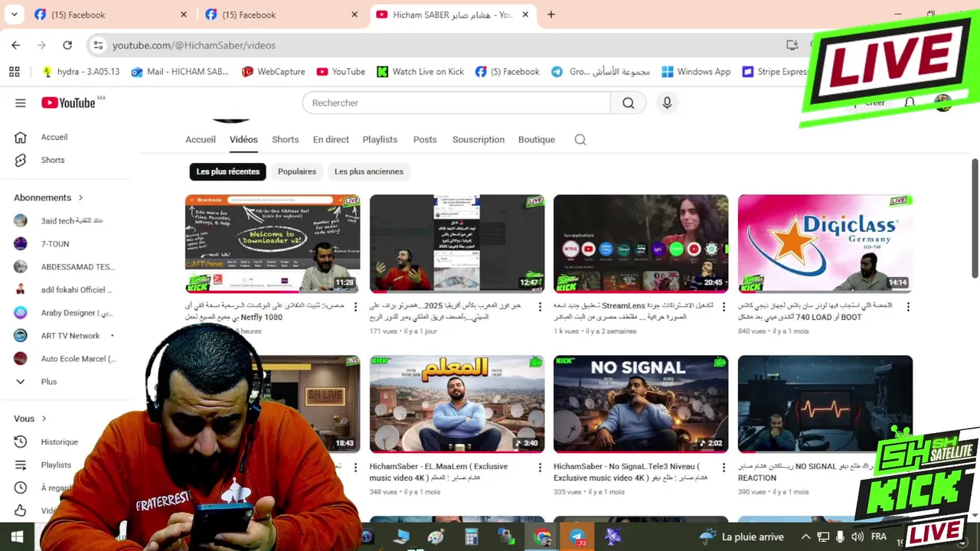Expand the Abonnements section chevron
Screen dimensions: 980x551
(x=80, y=197)
